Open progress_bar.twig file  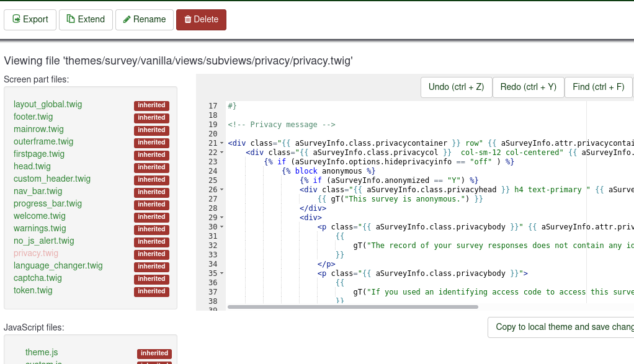[x=47, y=204]
